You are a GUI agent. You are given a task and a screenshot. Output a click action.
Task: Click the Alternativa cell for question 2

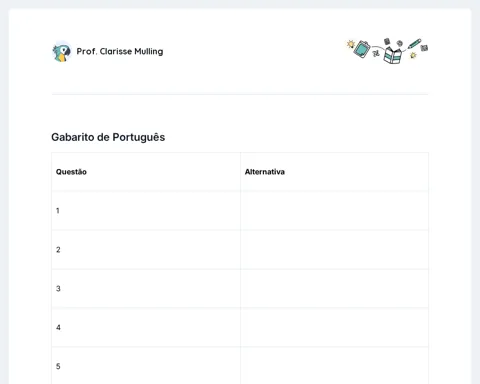334,250
